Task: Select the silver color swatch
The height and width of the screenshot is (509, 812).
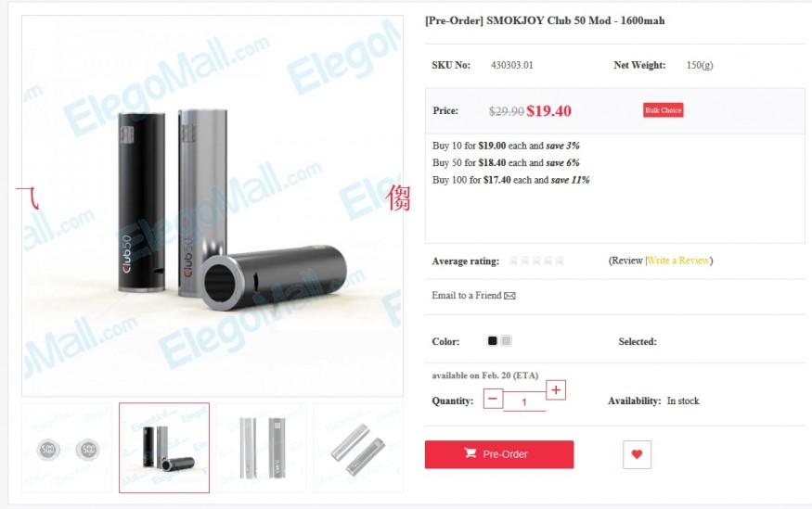Action: click(507, 341)
